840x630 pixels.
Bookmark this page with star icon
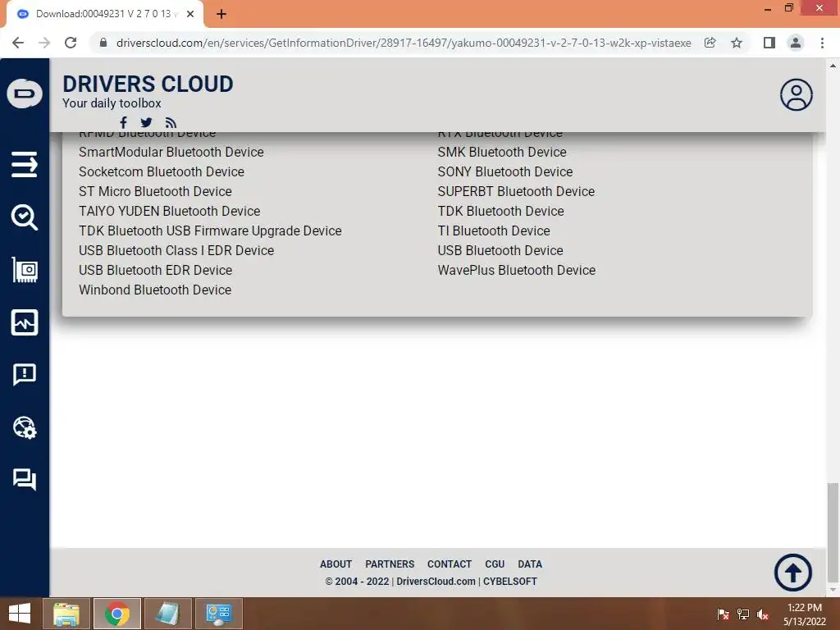737,43
